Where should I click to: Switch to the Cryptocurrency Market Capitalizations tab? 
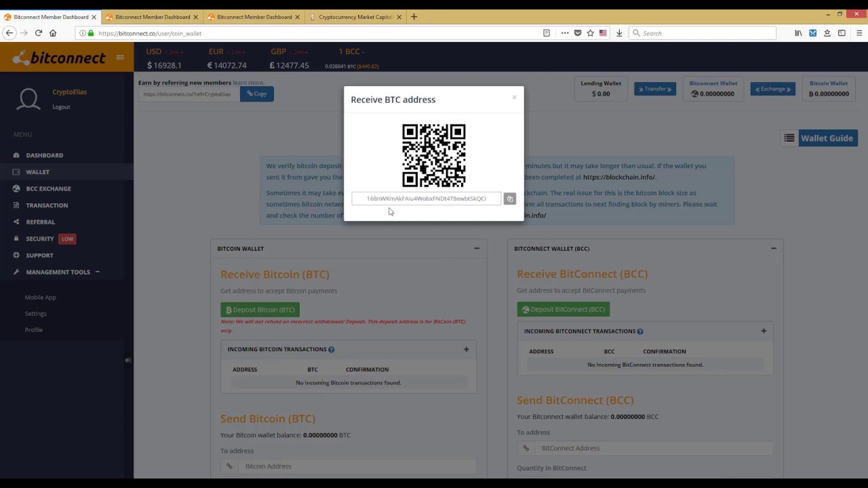coord(355,16)
